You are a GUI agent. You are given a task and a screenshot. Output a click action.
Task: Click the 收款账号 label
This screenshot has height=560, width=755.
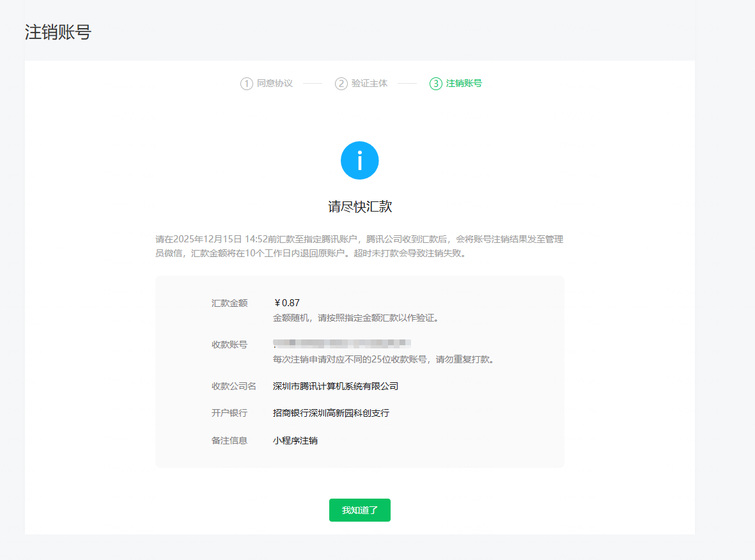pyautogui.click(x=230, y=345)
